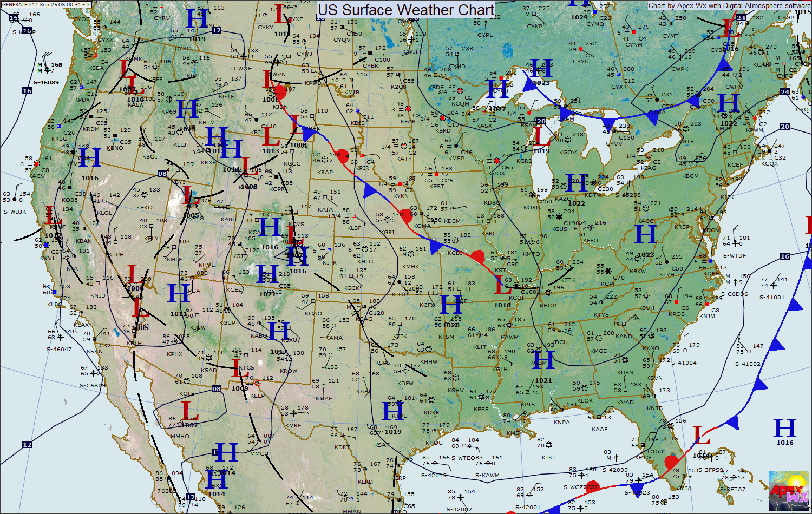Image resolution: width=812 pixels, height=514 pixels.
Task: Click the KBOI station label
Action: 150,156
